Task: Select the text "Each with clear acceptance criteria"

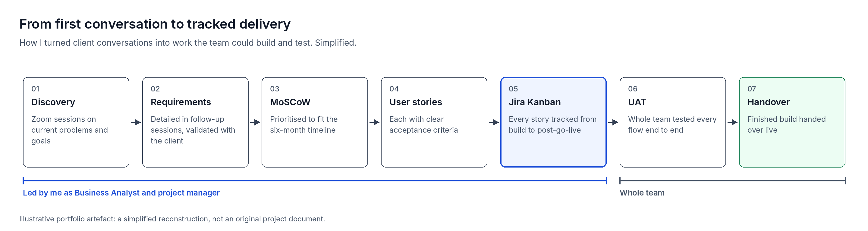Action: [423, 125]
